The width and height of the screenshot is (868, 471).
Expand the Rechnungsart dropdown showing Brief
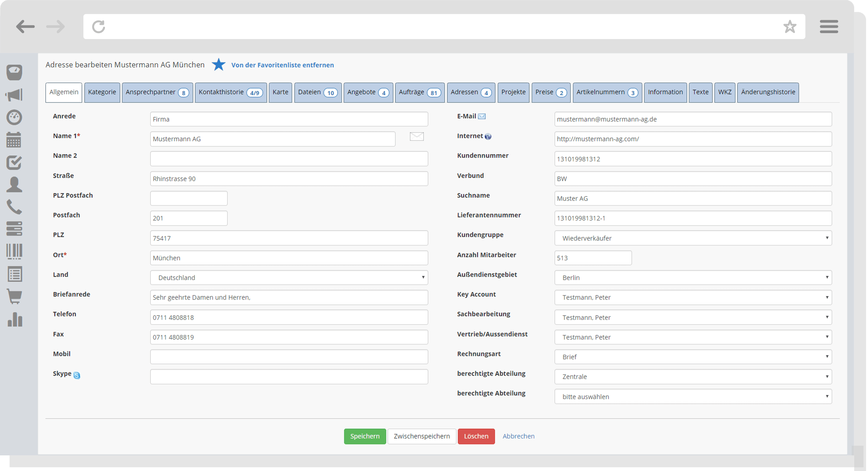tap(693, 357)
